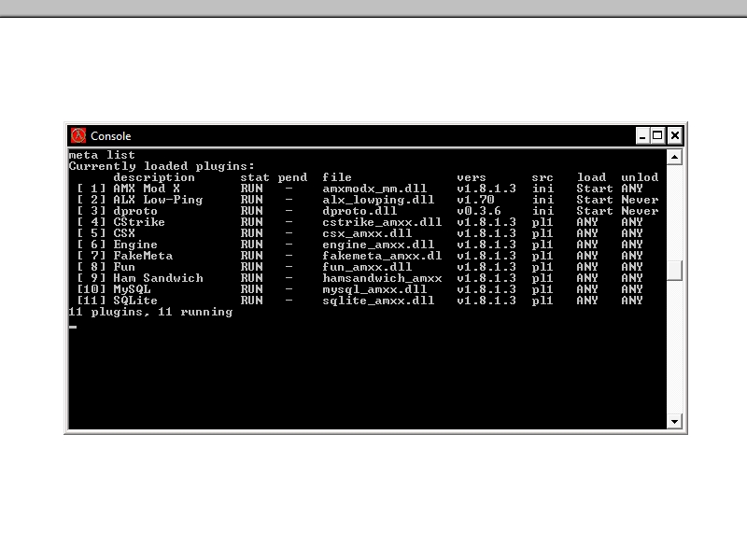Click the 'AMX Mod X' plugin name
Image resolution: width=747 pixels, height=560 pixels.
pos(147,189)
